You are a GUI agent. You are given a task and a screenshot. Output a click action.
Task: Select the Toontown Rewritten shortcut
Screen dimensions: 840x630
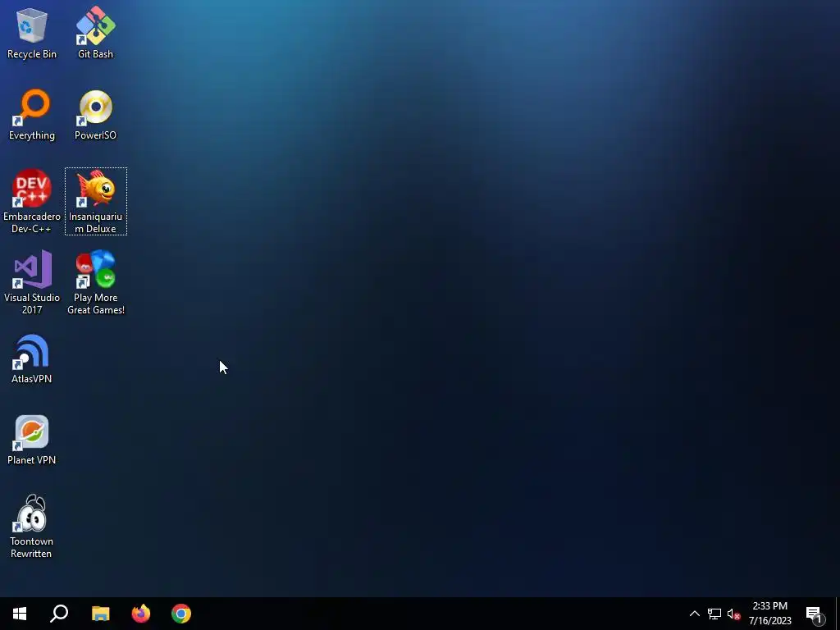pyautogui.click(x=32, y=527)
